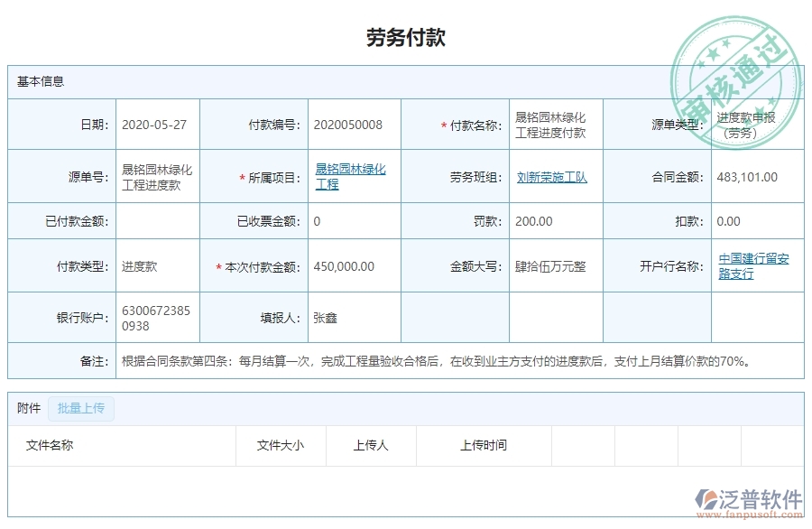Click the 文件大小 column header
Viewport: 812px width, 529px height.
[x=281, y=445]
